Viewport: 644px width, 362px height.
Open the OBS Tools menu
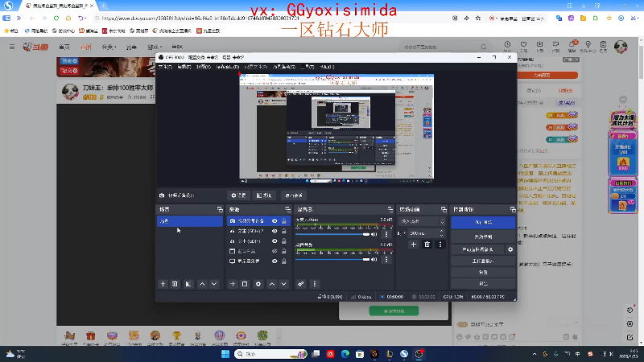tap(308, 67)
